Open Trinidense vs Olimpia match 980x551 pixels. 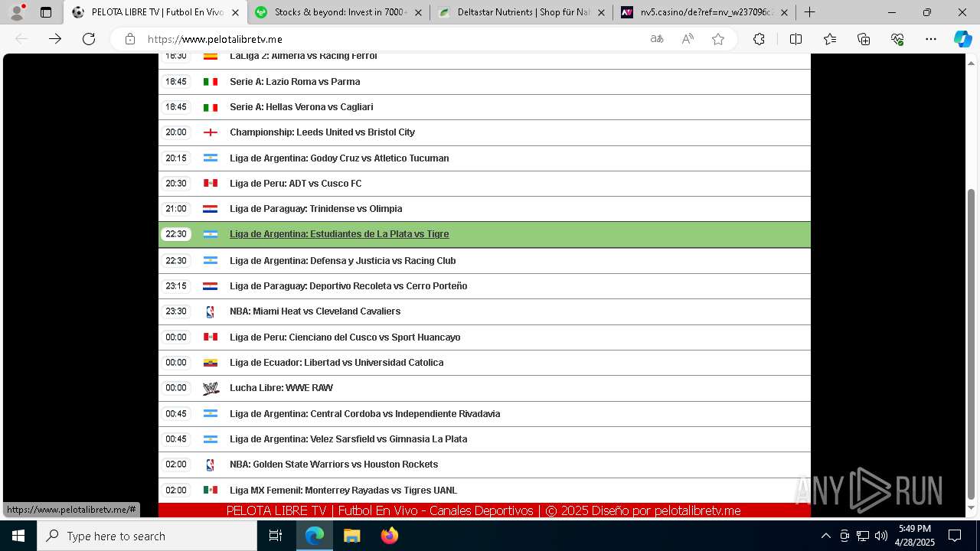(315, 209)
